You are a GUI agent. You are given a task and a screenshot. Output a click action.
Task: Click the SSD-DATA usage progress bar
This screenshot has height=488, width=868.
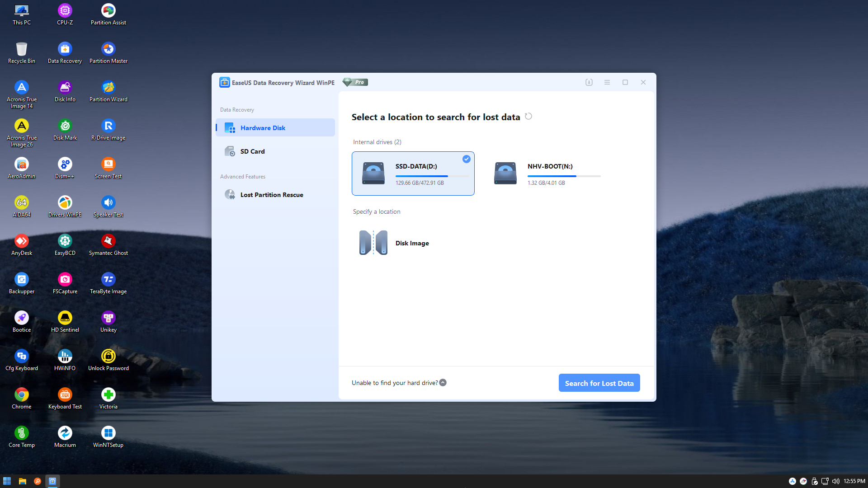(432, 176)
